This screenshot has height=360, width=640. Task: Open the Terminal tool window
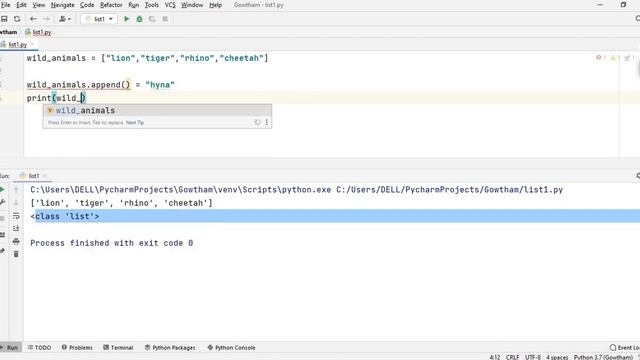click(x=118, y=347)
